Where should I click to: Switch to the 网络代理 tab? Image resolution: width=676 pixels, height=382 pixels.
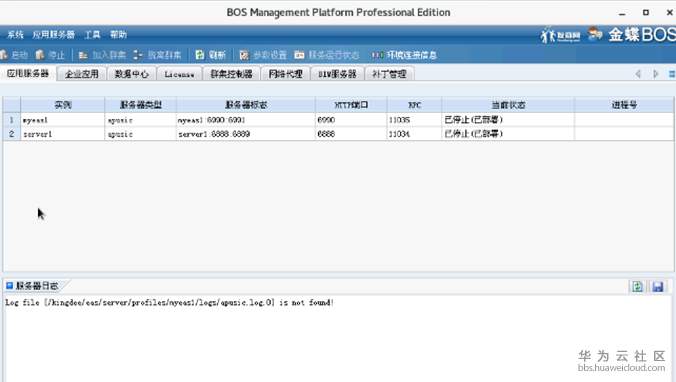285,74
